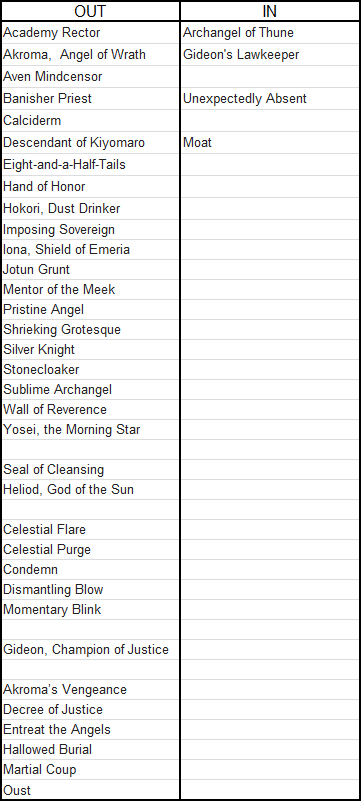Select the Stonecloaker cell
Image resolution: width=361 pixels, height=801 pixels.
pyautogui.click(x=90, y=369)
